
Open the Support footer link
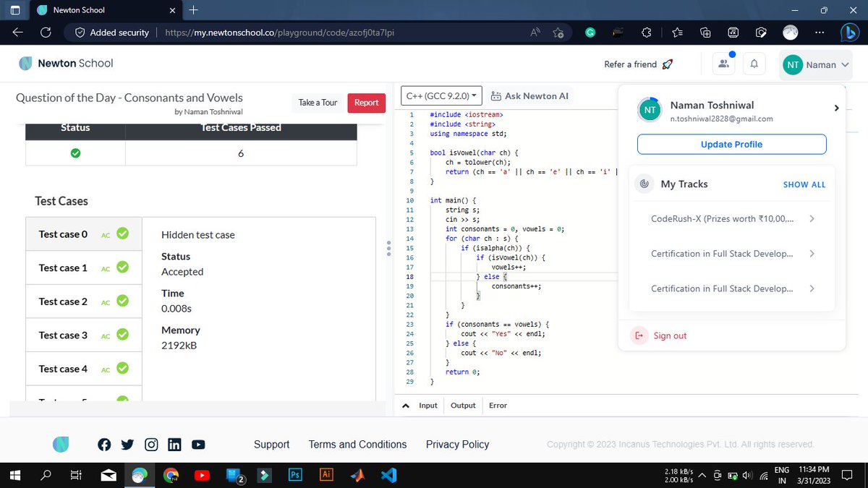click(x=271, y=445)
